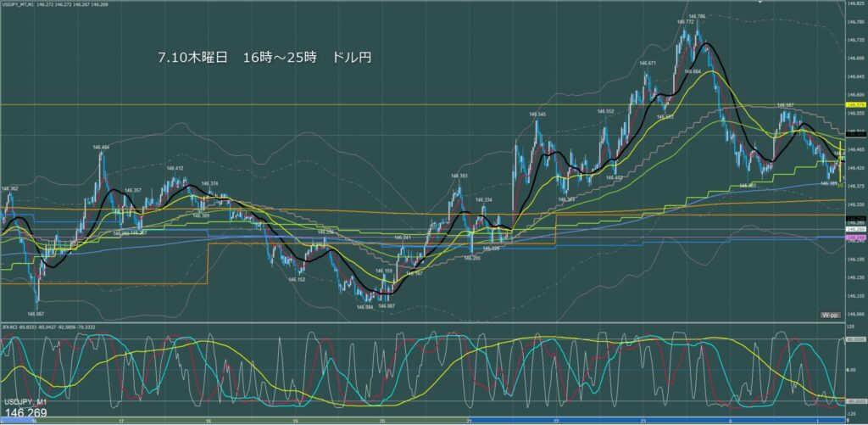Click the 146.545 swing high label
The width and height of the screenshot is (868, 425).
pyautogui.click(x=537, y=115)
